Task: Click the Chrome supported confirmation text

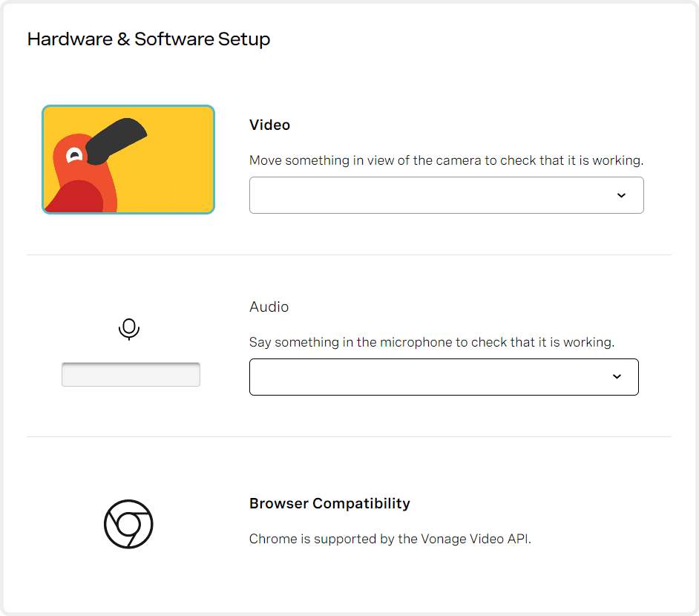Action: 390,539
